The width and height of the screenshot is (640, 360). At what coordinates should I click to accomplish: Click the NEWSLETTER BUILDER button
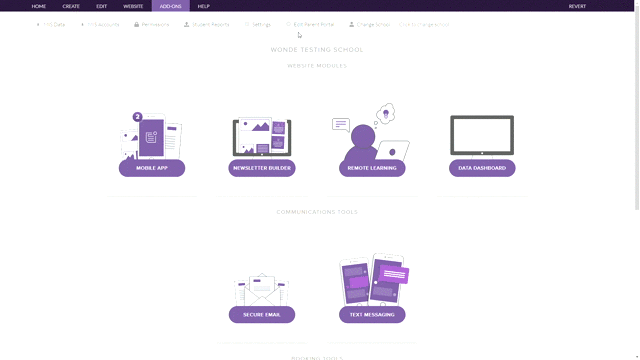(262, 168)
